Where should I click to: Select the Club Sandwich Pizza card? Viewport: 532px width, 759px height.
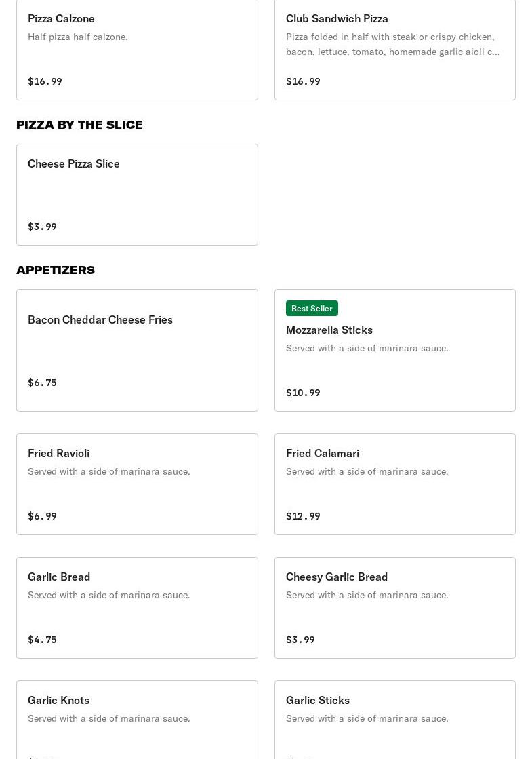(394, 50)
